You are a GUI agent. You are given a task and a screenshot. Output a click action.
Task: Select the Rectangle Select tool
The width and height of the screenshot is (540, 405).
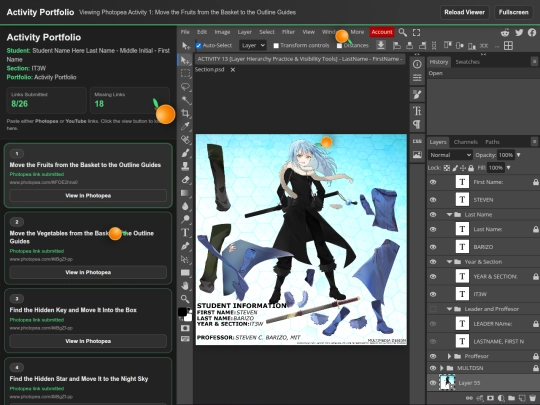tap(185, 73)
